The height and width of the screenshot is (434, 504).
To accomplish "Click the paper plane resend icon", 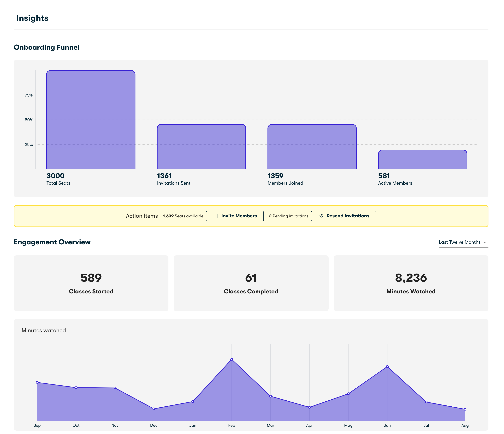I will pos(321,216).
